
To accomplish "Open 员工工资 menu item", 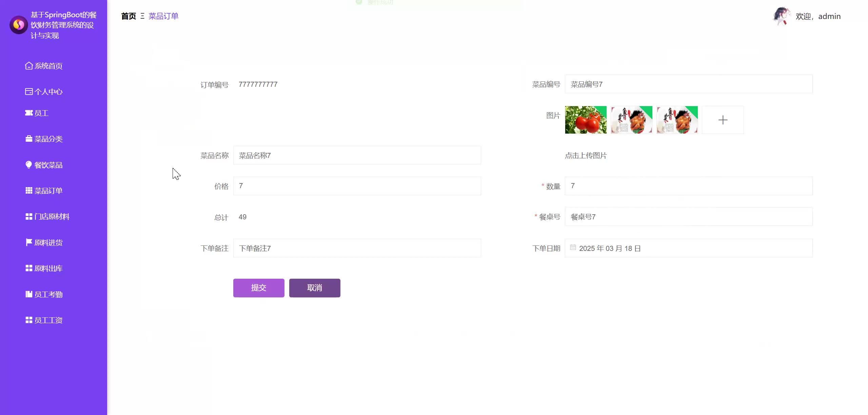I will point(48,320).
